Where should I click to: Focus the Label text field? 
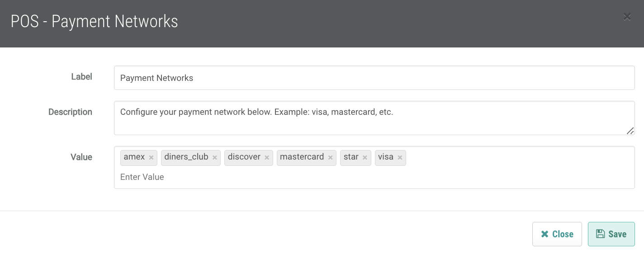pos(374,78)
